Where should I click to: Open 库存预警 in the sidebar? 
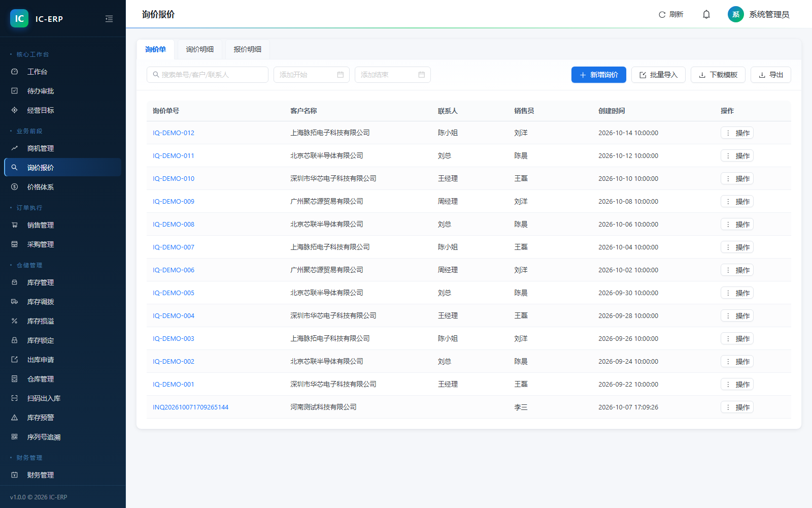point(63,418)
